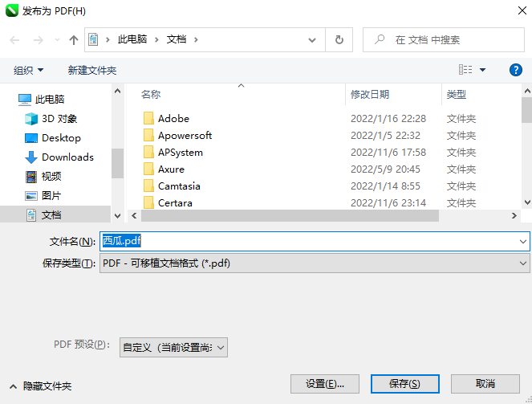Click the magnifier search icon
Image resolution: width=532 pixels, height=404 pixels.
pyautogui.click(x=380, y=39)
